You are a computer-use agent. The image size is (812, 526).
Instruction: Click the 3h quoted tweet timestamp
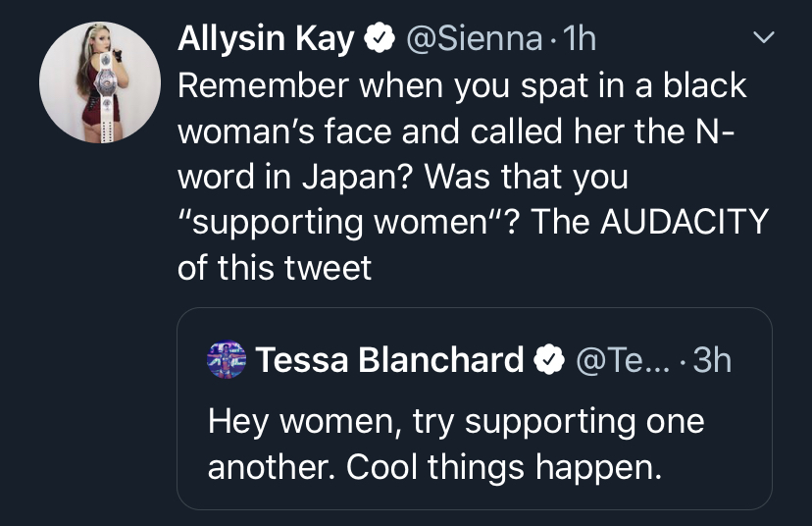[711, 360]
